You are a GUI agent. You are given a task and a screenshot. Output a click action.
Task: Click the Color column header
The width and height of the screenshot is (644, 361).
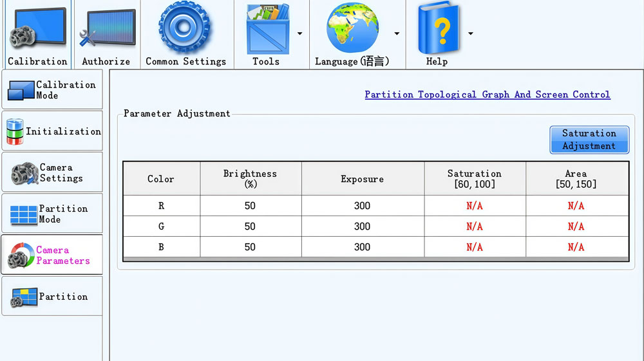162,178
